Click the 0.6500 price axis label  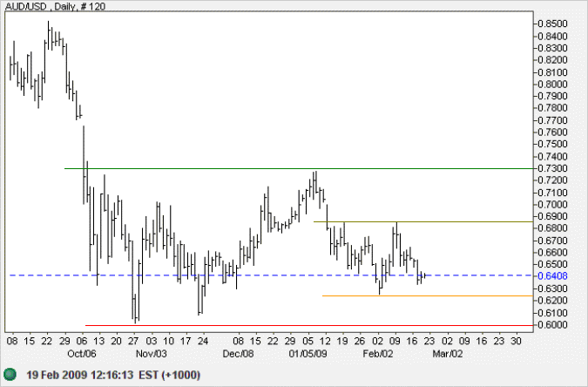coord(552,264)
